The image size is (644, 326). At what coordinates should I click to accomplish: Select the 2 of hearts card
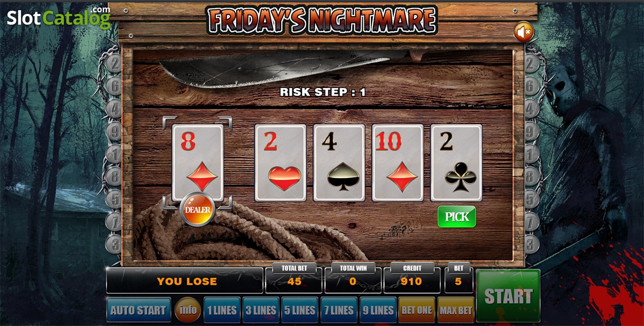pos(280,162)
